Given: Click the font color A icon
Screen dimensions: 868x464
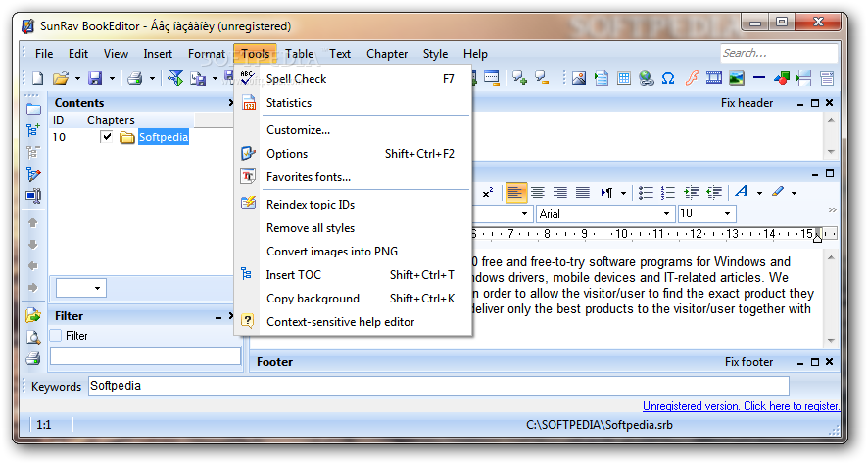Looking at the screenshot, I should click(x=742, y=192).
